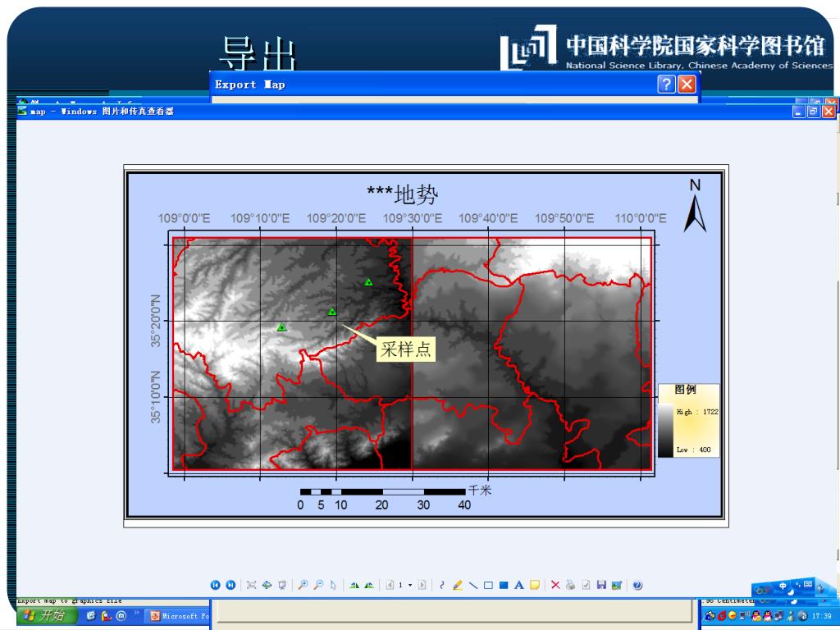Save image with floppy disk icon
The height and width of the screenshot is (630, 840).
[601, 585]
